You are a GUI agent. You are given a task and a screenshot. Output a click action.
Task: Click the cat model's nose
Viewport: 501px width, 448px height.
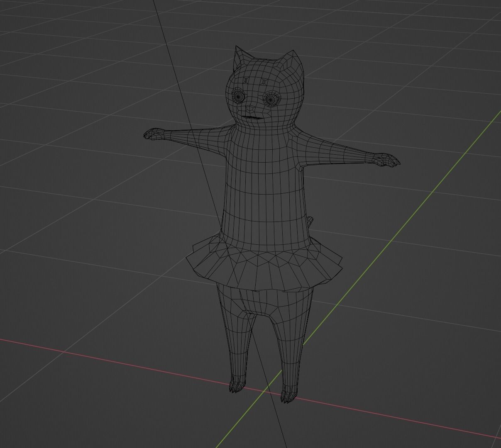coord(251,110)
